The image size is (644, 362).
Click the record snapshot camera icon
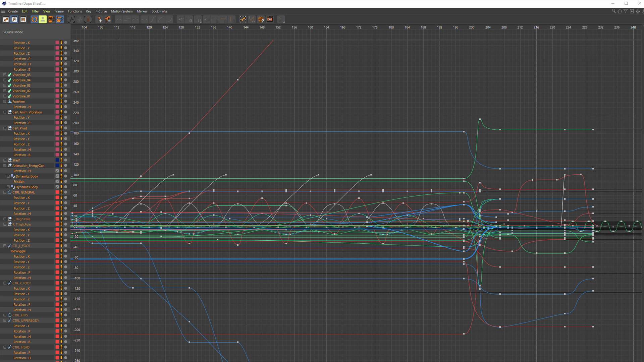point(270,19)
